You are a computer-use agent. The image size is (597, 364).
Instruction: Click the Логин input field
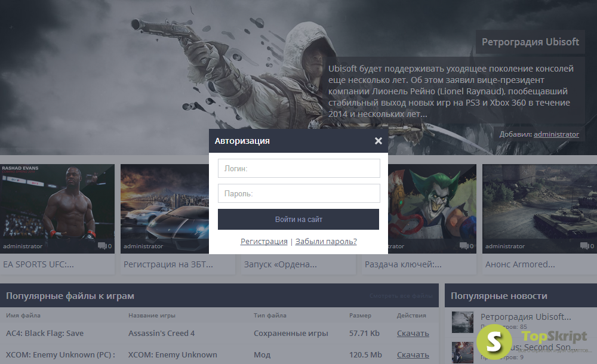click(x=299, y=168)
